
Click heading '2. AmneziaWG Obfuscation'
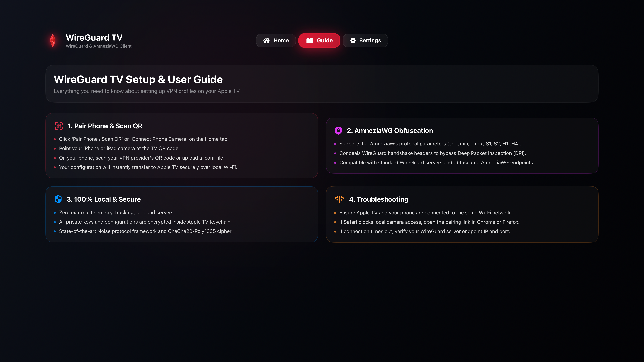pos(390,131)
